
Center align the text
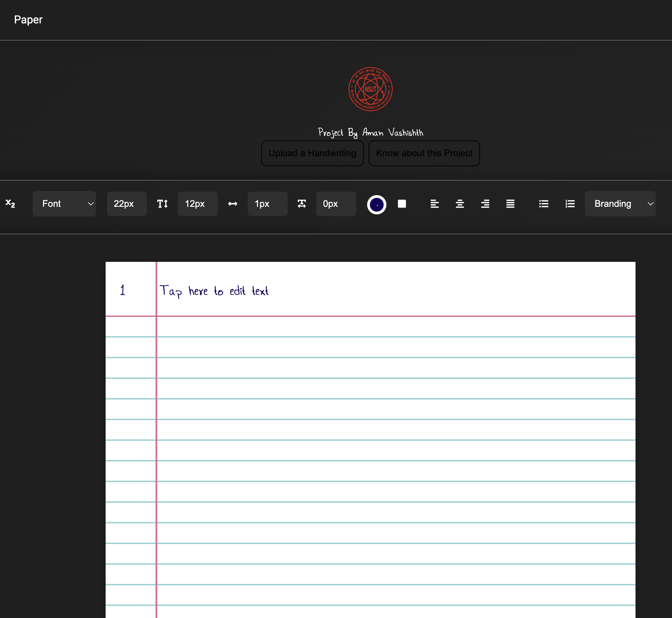point(460,204)
